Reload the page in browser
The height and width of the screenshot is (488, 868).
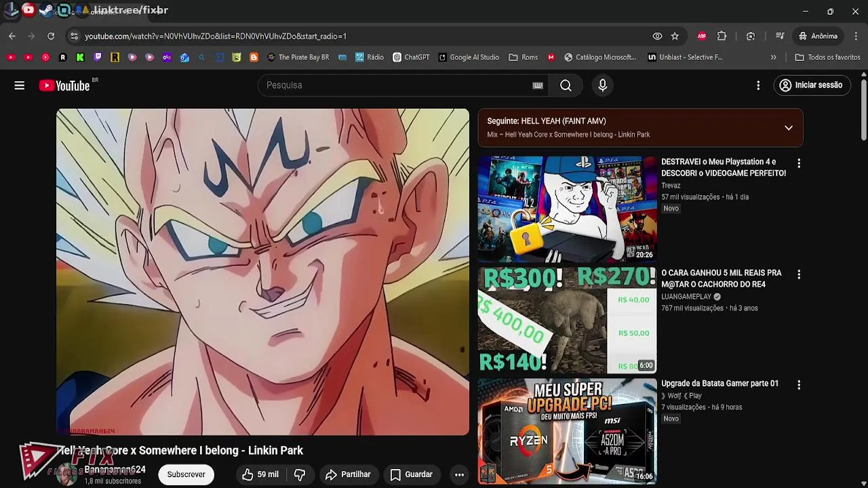tap(51, 36)
